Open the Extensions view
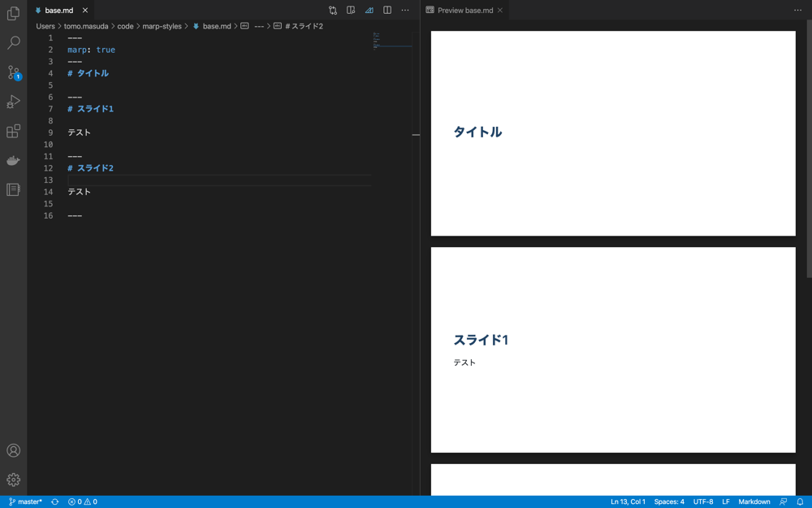 click(x=13, y=131)
